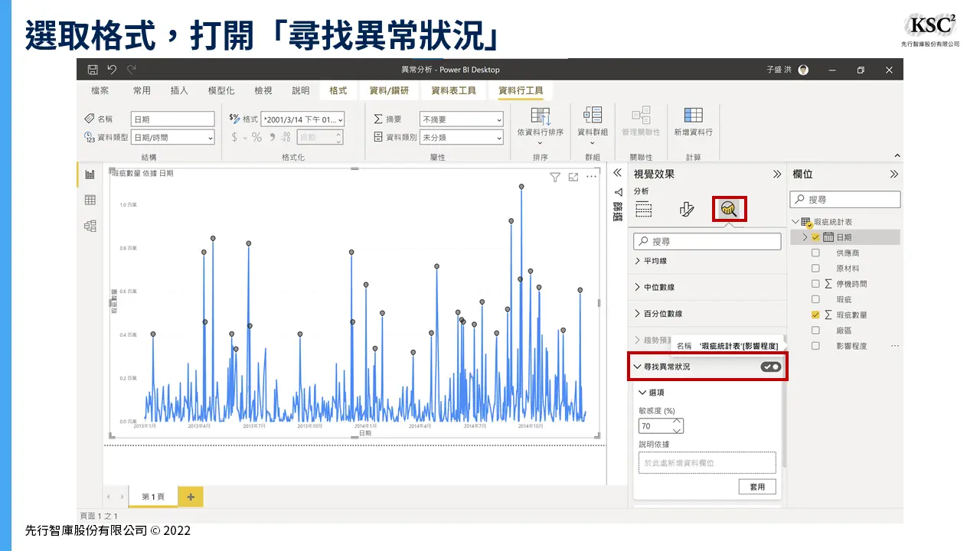The width and height of the screenshot is (980, 551).
Task: Click the decimal places icon
Action: tap(285, 138)
